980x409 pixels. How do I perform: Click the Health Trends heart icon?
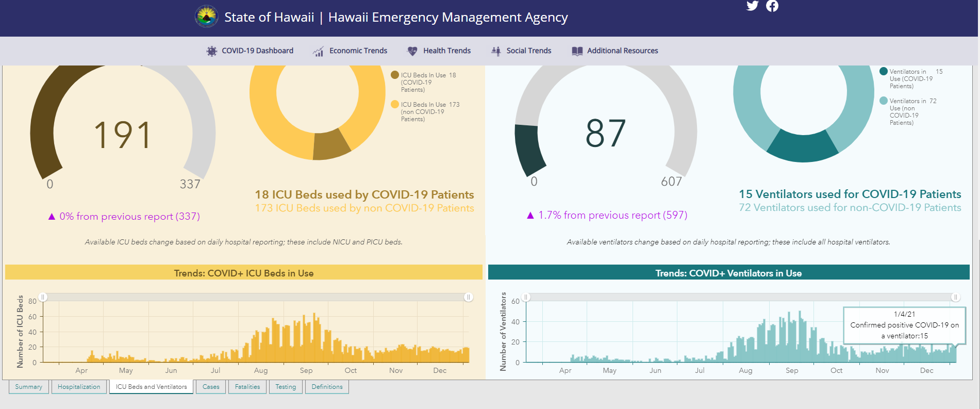412,51
